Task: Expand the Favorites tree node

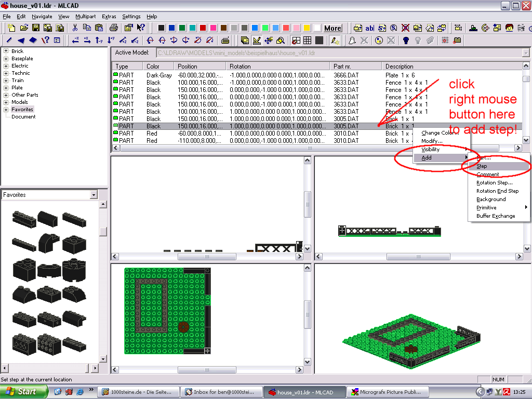Action: pyautogui.click(x=6, y=110)
